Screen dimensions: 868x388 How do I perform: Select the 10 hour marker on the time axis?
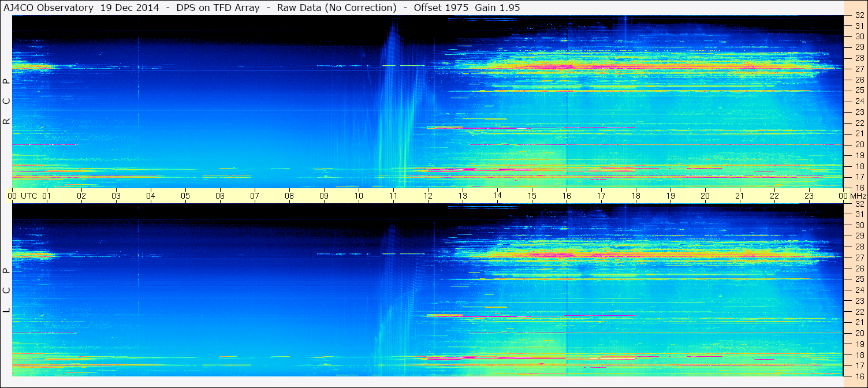(359, 196)
